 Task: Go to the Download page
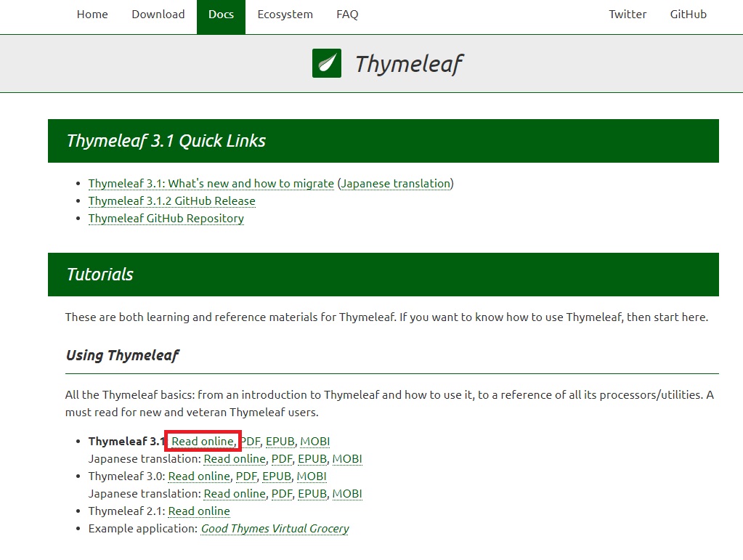(158, 15)
